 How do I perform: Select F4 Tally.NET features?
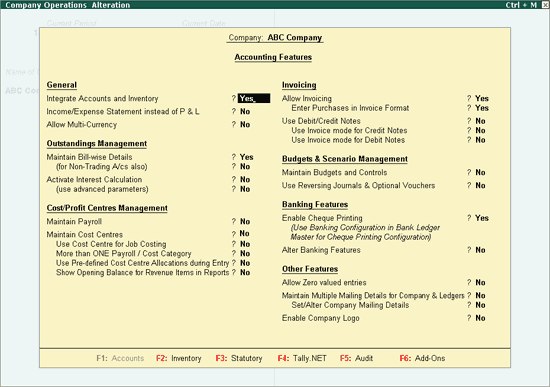[x=302, y=358]
